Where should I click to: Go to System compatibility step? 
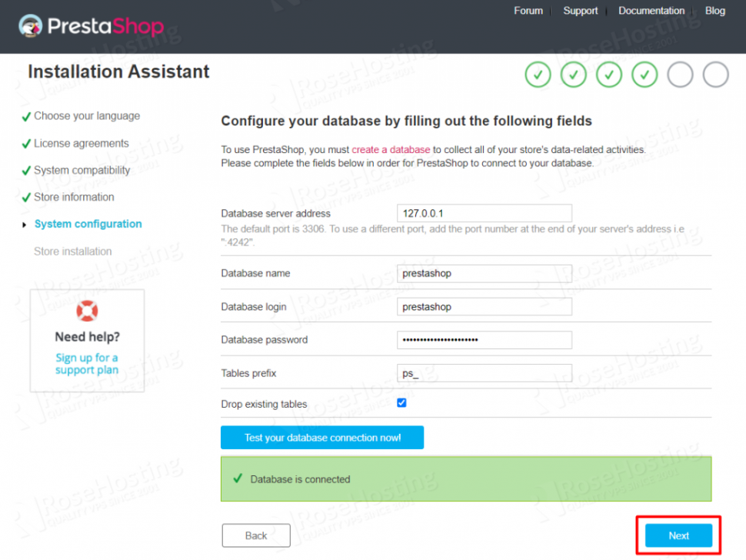pos(82,170)
